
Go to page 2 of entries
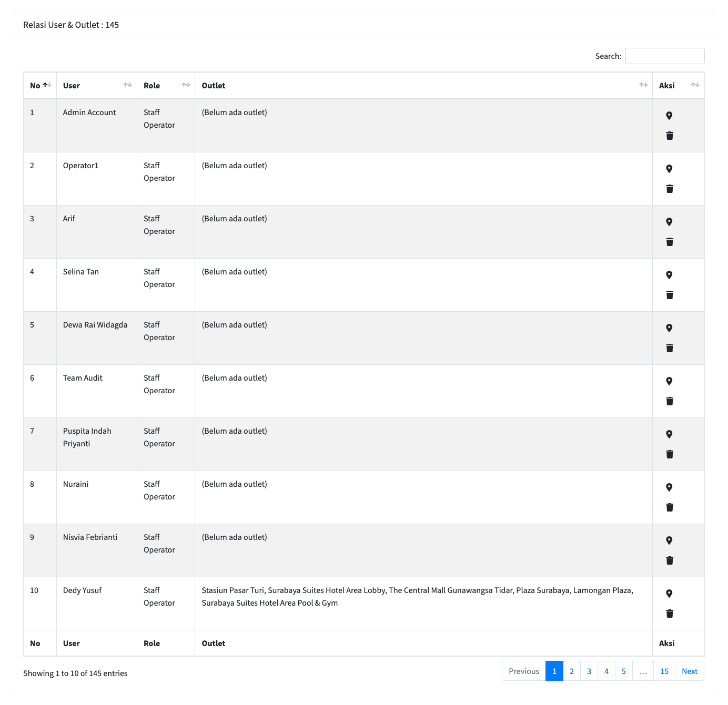click(572, 671)
